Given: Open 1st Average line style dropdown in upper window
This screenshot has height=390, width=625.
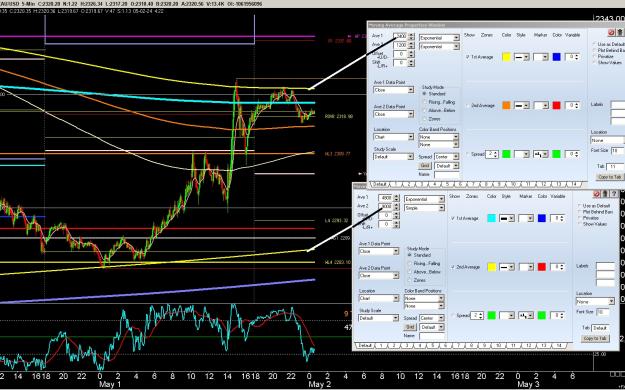Looking at the screenshot, I should click(x=522, y=57).
